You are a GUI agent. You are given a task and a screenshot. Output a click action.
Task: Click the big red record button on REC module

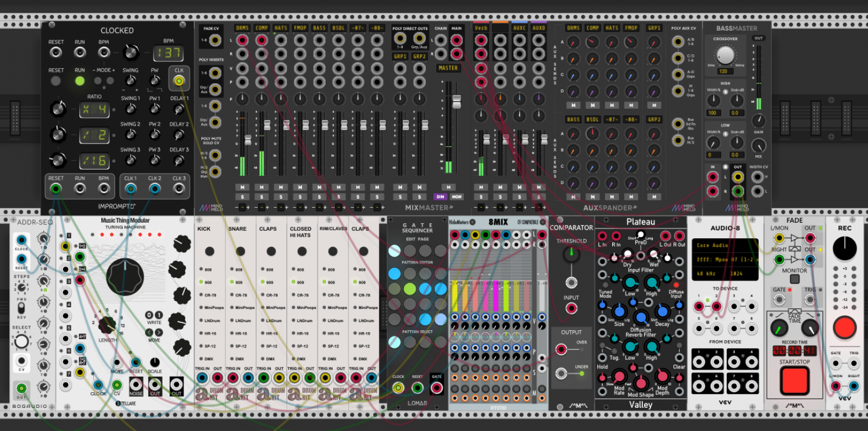pyautogui.click(x=845, y=328)
